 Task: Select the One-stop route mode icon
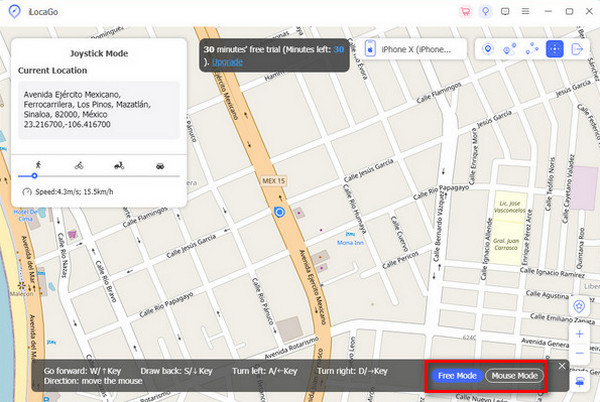coord(510,49)
